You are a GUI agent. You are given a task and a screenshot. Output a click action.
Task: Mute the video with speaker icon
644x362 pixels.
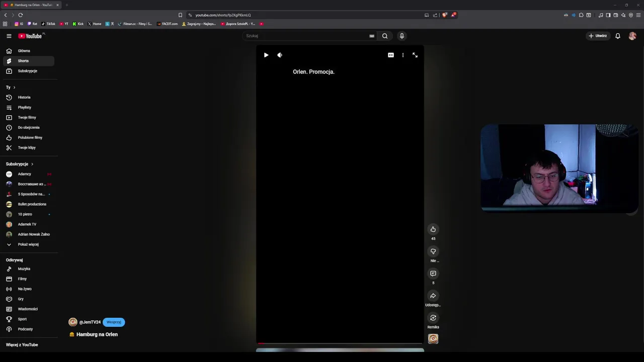280,55
